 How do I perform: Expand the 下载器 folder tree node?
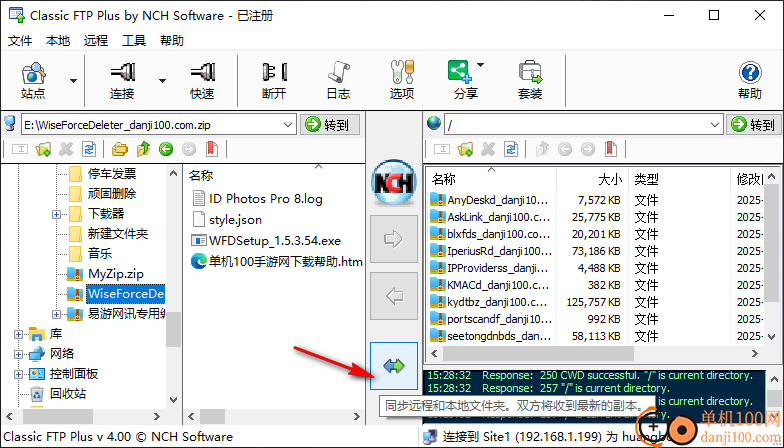click(56, 214)
